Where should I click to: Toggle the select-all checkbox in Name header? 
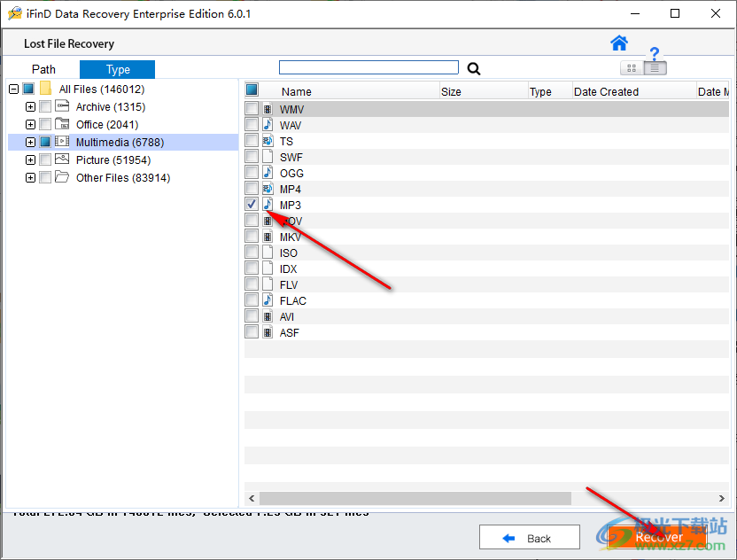251,89
